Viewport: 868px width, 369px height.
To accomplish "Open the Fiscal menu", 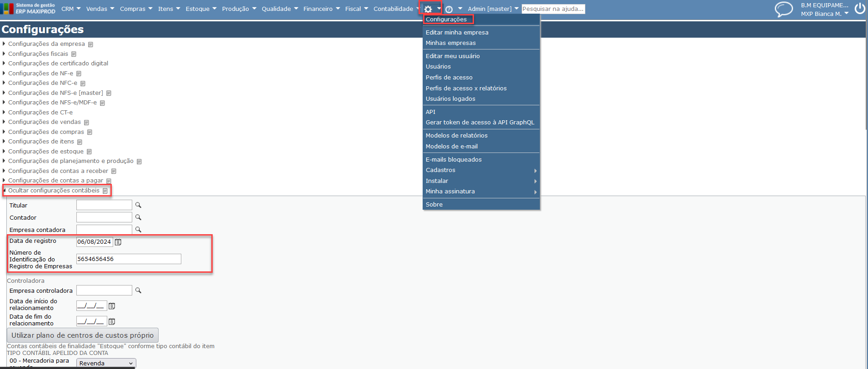I will [357, 9].
